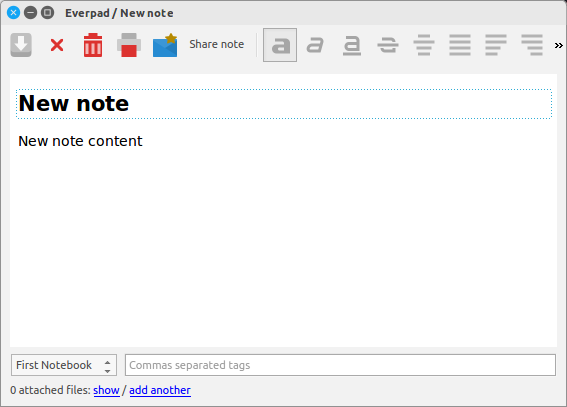Click the Commas separated tags field
This screenshot has width=567, height=407.
340,365
